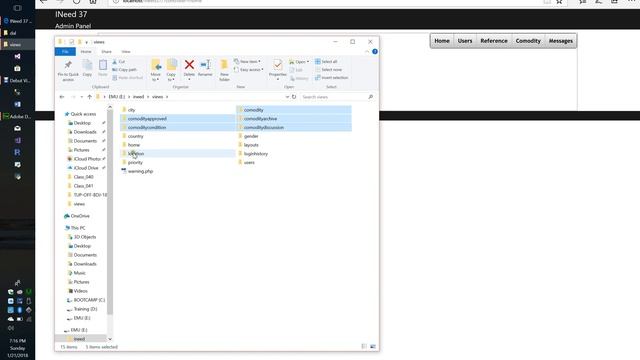Open Comodity menu in Admin Panel
The height and width of the screenshot is (360, 640).
click(528, 41)
